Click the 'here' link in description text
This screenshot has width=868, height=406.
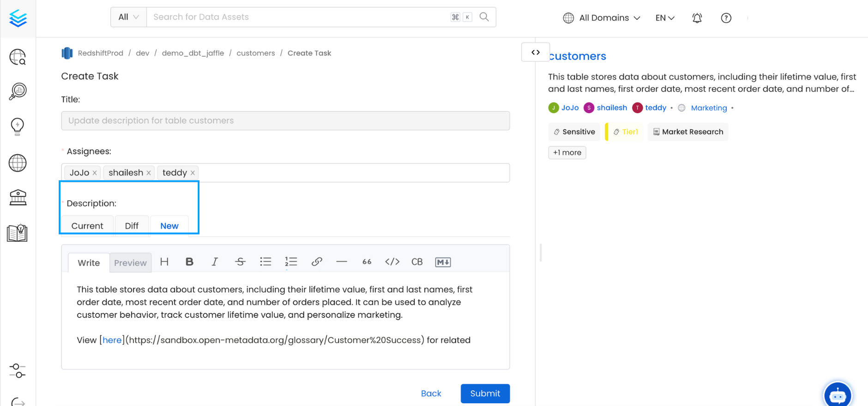(x=112, y=340)
